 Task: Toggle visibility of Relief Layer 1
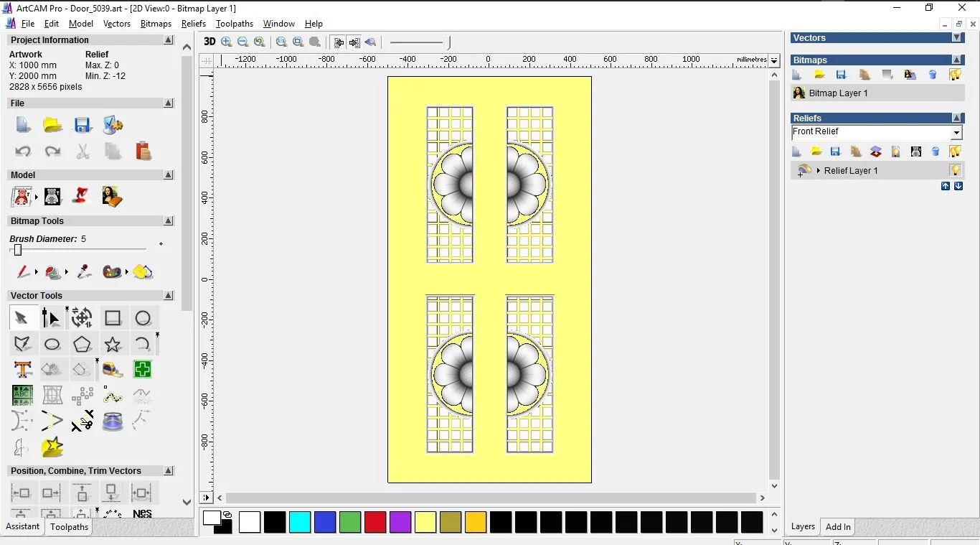(956, 170)
